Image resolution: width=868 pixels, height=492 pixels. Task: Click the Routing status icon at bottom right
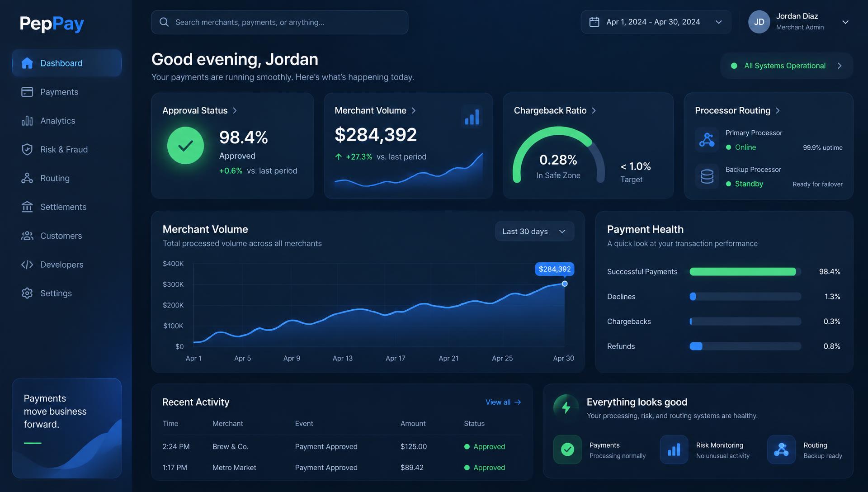[781, 449]
